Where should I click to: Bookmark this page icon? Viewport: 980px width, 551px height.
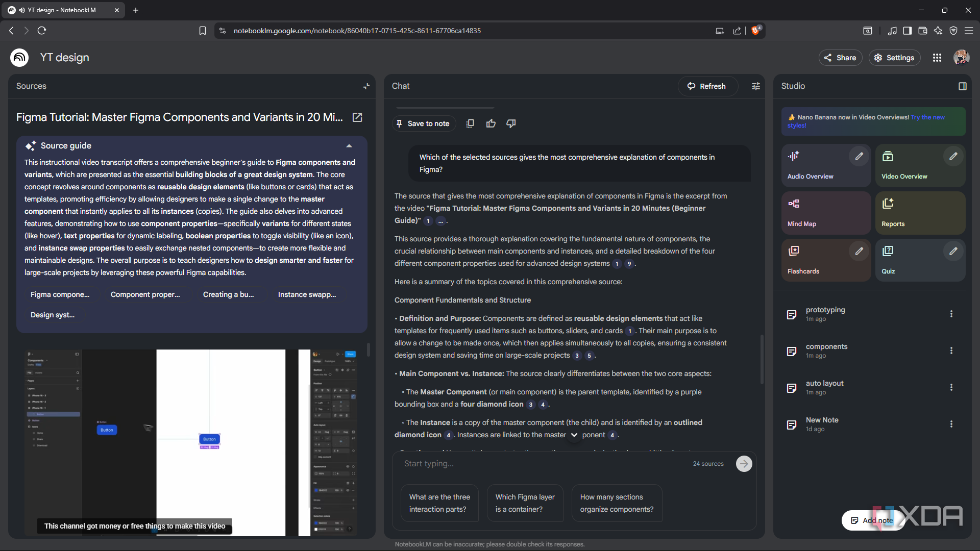click(203, 31)
